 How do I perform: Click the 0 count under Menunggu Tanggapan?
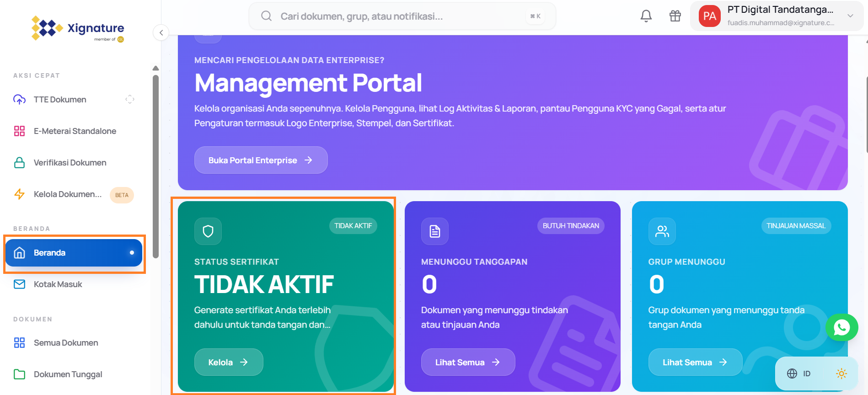click(429, 284)
